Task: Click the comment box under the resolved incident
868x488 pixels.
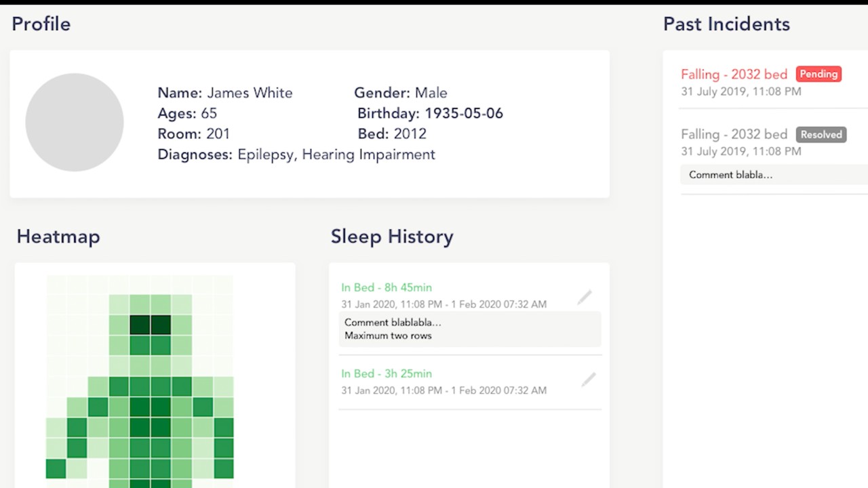Action: pyautogui.click(x=773, y=175)
